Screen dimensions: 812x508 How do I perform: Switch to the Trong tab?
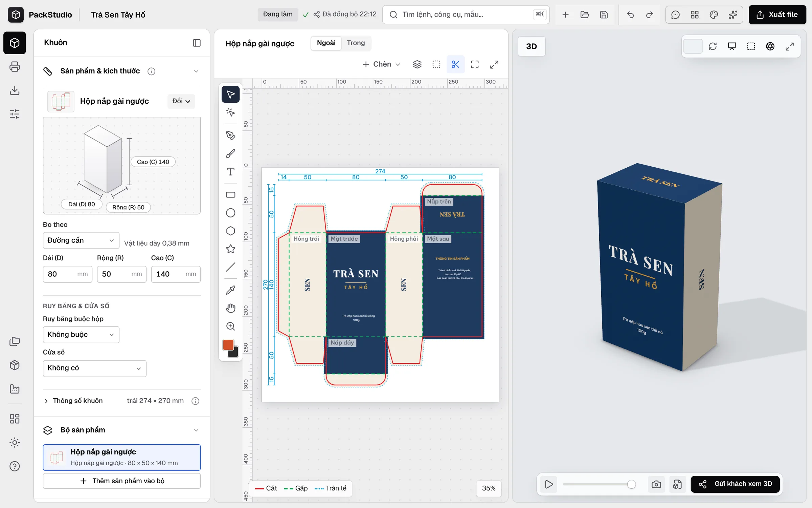(356, 43)
